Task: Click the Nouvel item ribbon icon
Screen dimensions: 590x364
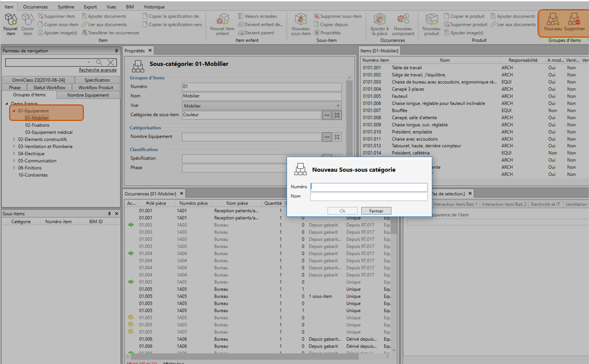Action: click(10, 24)
